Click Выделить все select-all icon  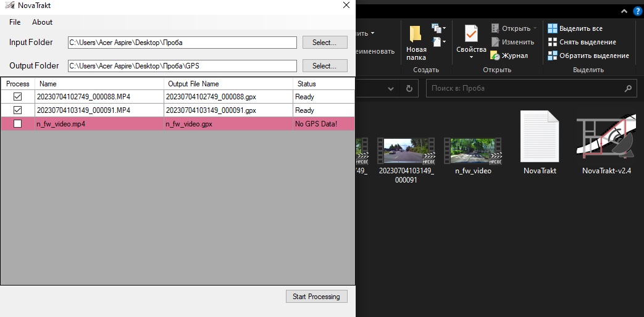pos(552,28)
